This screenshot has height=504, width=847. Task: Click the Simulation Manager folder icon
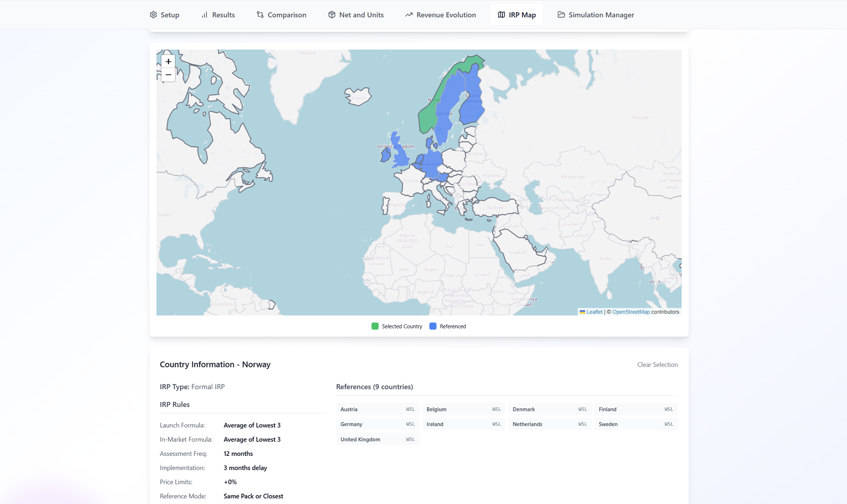click(x=561, y=14)
